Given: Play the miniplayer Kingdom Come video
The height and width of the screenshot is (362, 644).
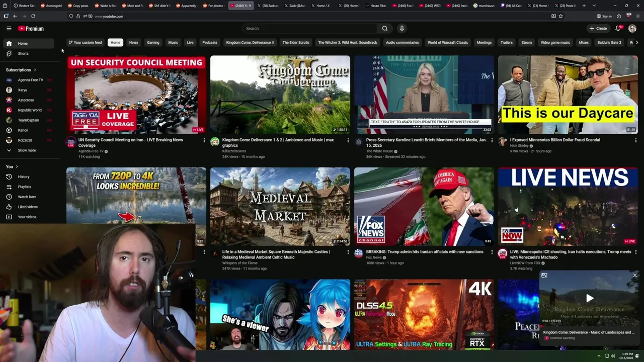Looking at the screenshot, I should tap(590, 298).
